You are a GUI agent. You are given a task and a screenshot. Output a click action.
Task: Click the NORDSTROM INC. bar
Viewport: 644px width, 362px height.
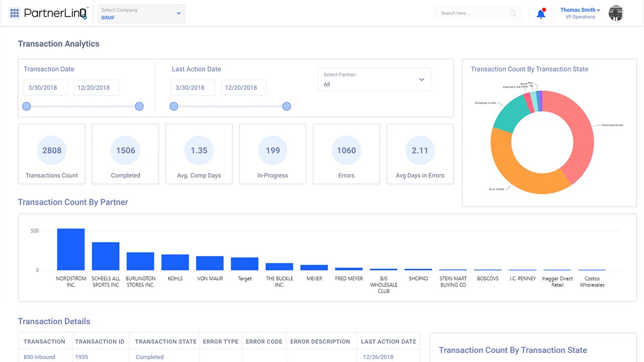(71, 249)
